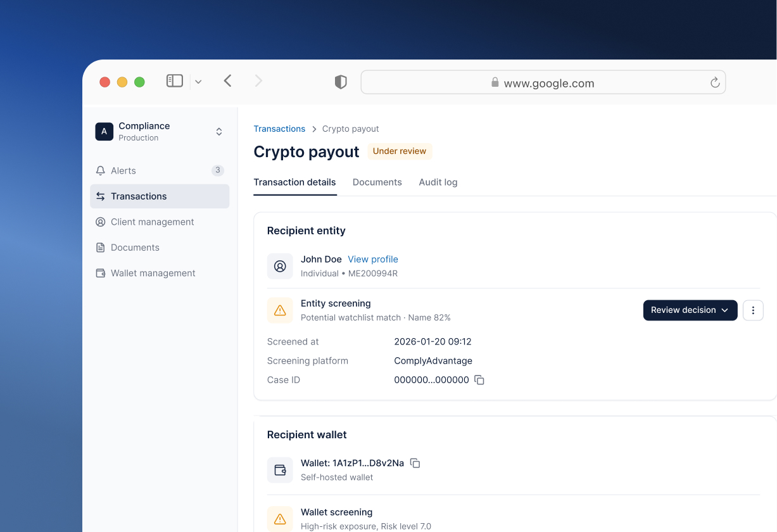Click the Under review status badge
Viewport: 777px width, 532px height.
[x=400, y=151]
